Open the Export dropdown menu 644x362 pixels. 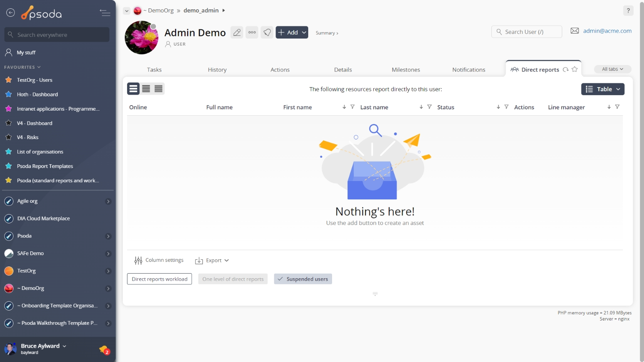[x=212, y=261]
